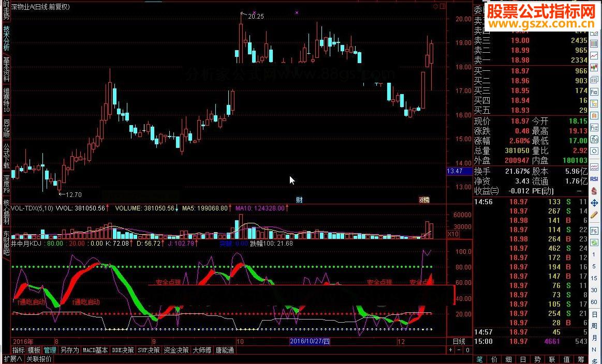Image resolution: width=602 pixels, height=364 pixels.
Task: Select the N custom period
Action: (x=594, y=350)
